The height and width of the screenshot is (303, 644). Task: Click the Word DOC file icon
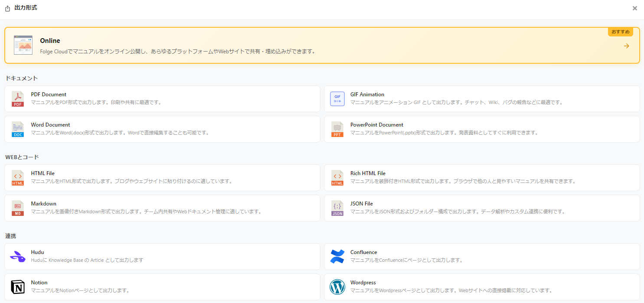pyautogui.click(x=18, y=130)
